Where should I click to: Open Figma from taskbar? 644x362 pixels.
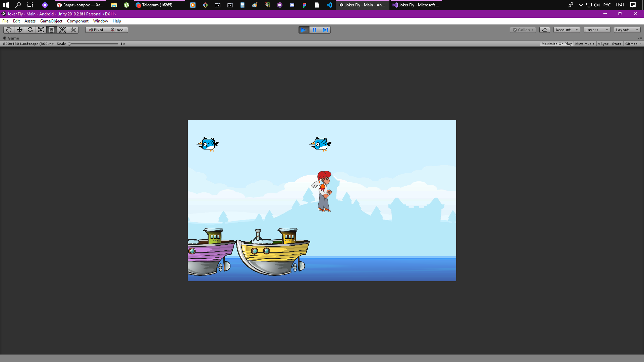click(305, 5)
